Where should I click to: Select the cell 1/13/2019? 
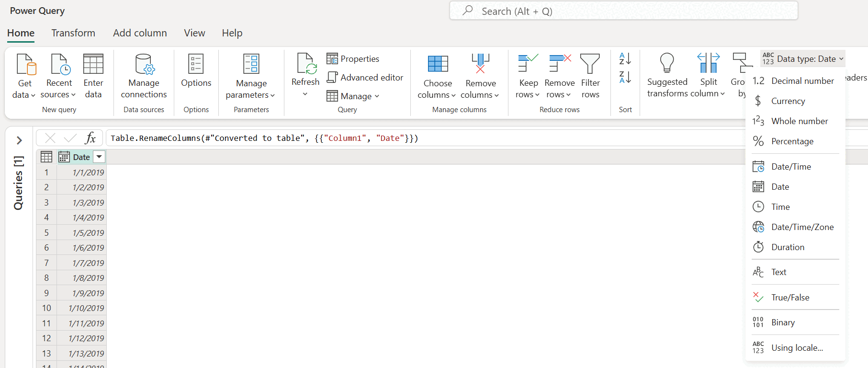[x=82, y=354]
